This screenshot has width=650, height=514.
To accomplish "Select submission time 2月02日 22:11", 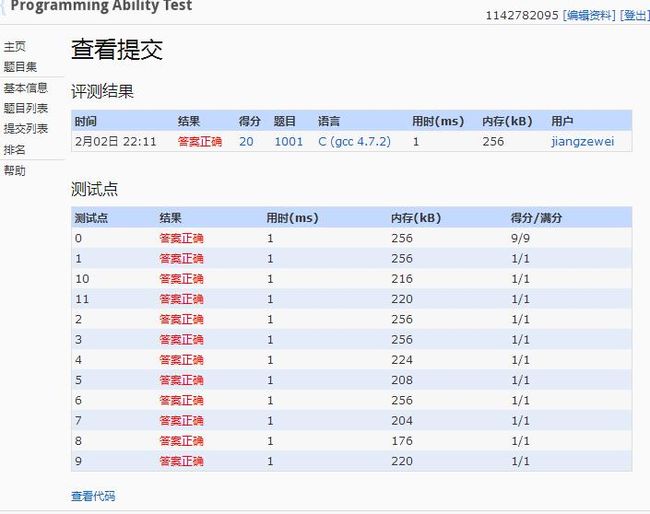I will coord(116,142).
